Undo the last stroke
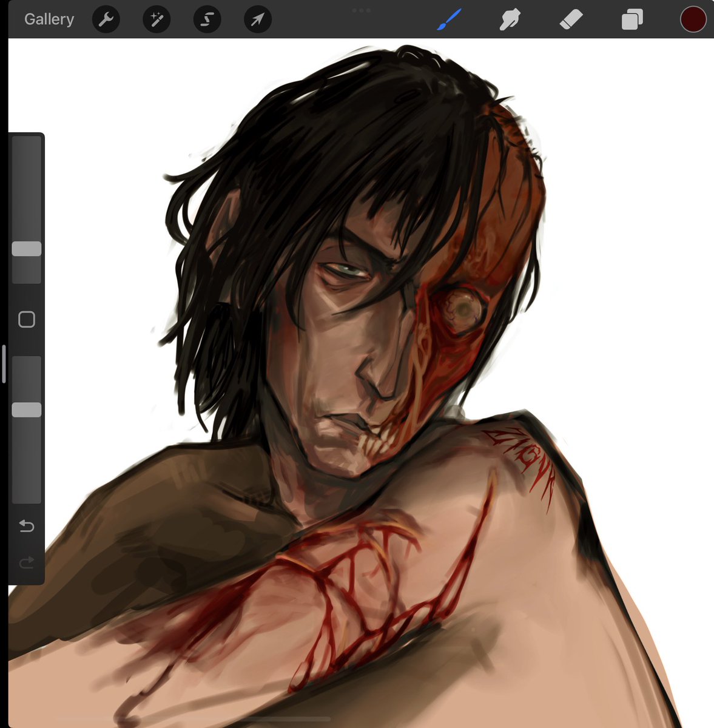The height and width of the screenshot is (728, 714). 27,526
